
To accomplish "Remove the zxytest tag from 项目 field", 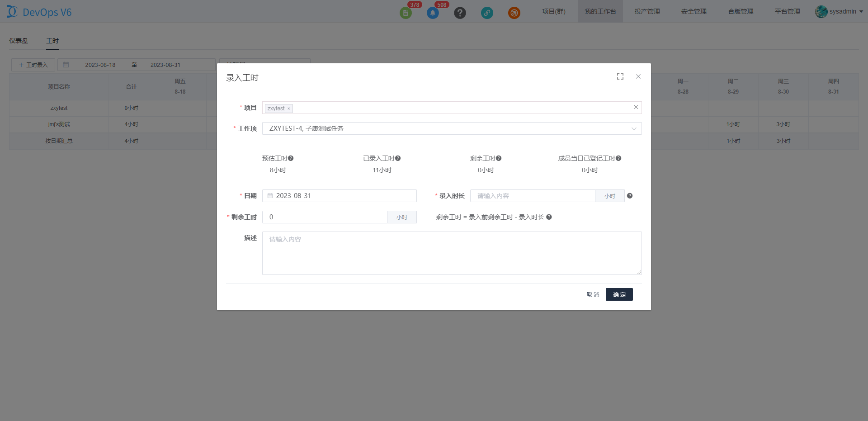I will click(289, 109).
